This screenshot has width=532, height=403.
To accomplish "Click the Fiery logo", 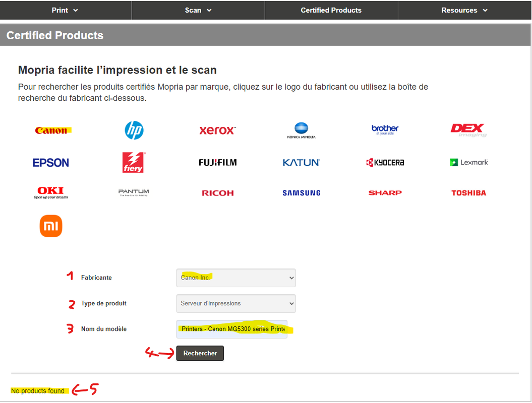I will coord(134,162).
